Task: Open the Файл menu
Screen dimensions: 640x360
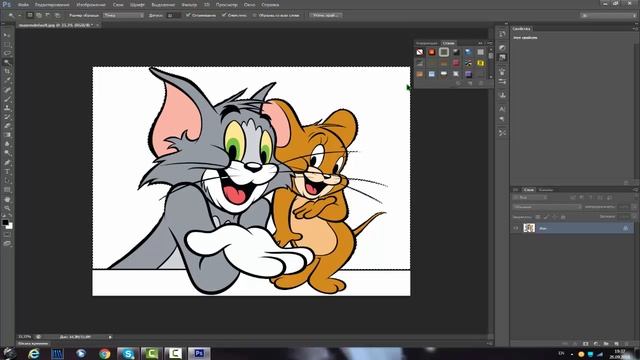Action: coord(23,5)
